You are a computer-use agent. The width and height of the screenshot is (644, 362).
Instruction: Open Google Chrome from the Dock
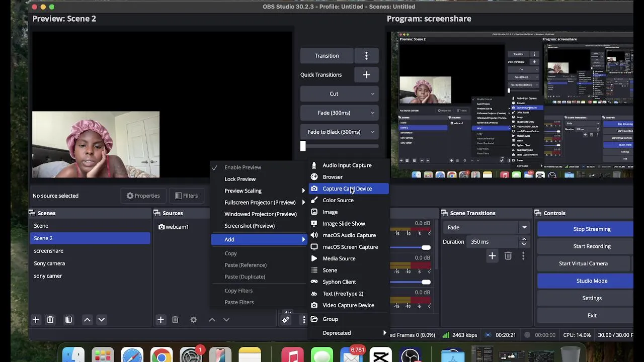[162, 356]
